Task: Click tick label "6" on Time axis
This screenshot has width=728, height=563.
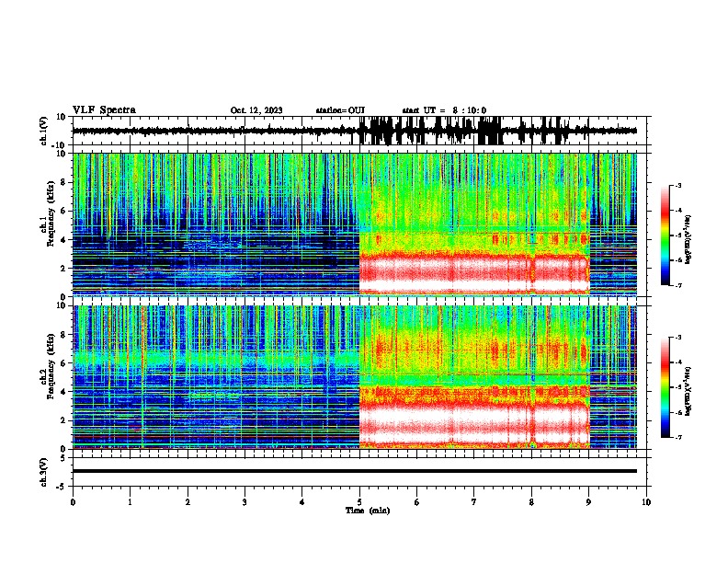Action: point(417,502)
